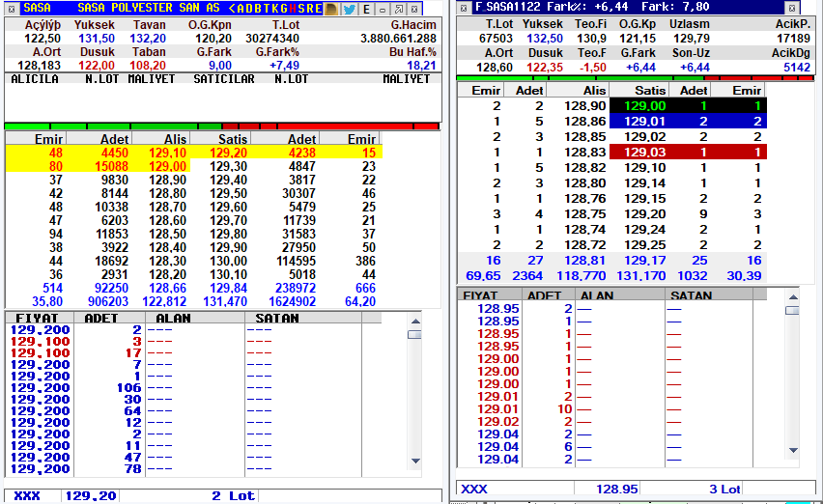Click the 128,90 best bid in F_SASA1122

tap(585, 106)
